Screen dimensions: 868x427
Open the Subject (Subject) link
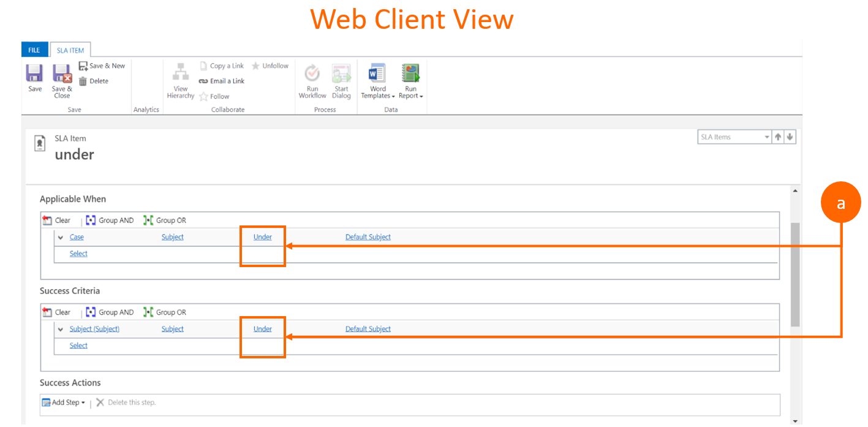click(94, 329)
